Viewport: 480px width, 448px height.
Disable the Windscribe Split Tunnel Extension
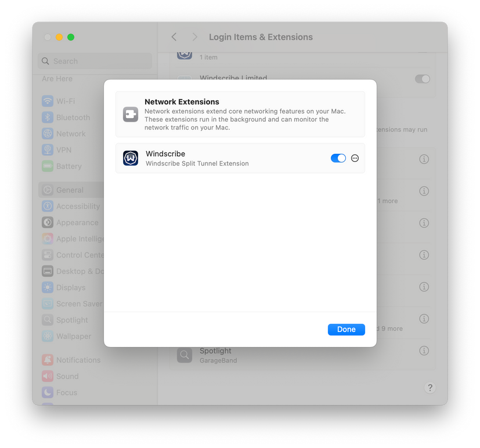(x=338, y=158)
